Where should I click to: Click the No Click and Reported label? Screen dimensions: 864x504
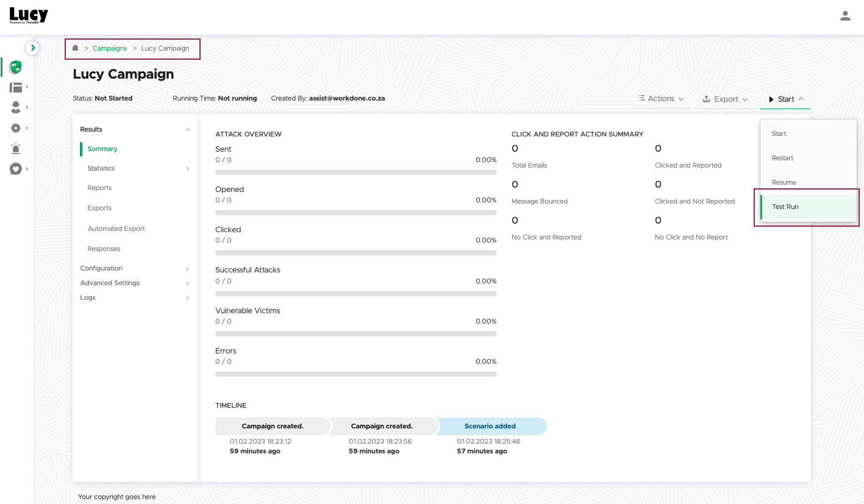(x=546, y=237)
